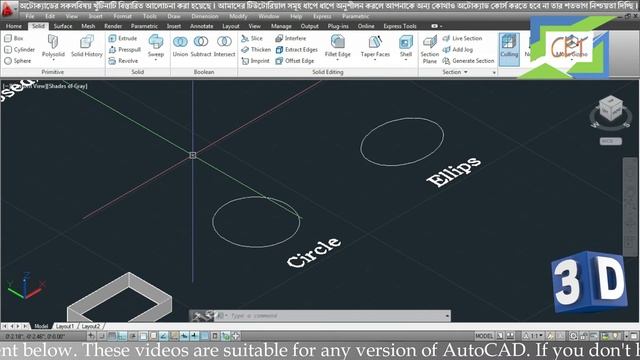Choose the Thicken tool
This screenshot has height=360, width=640.
[x=256, y=49]
